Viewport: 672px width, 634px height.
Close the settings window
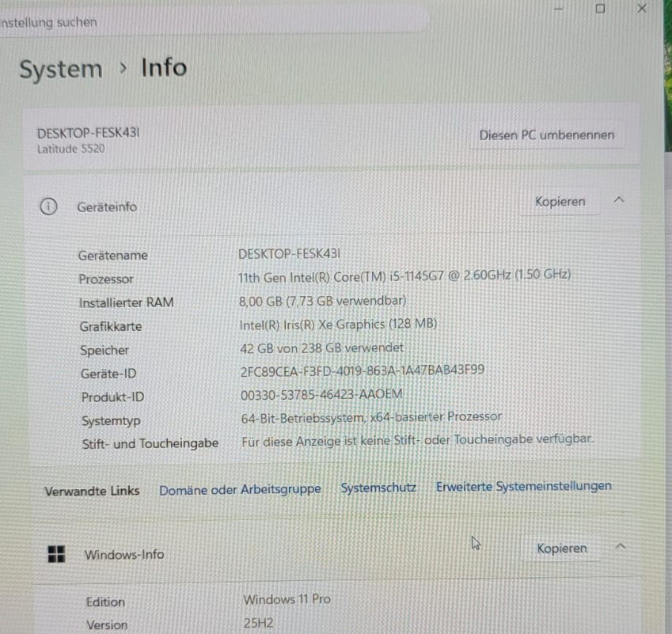coord(642,8)
